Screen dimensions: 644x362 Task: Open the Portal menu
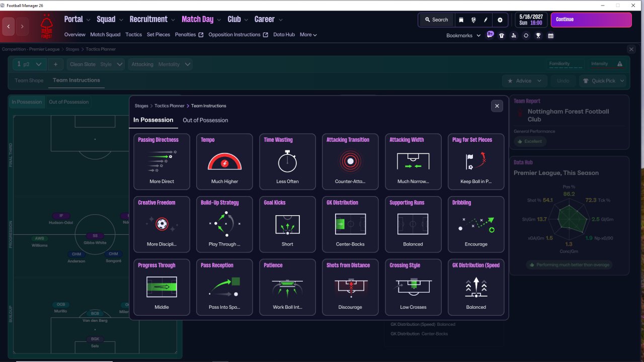77,19
